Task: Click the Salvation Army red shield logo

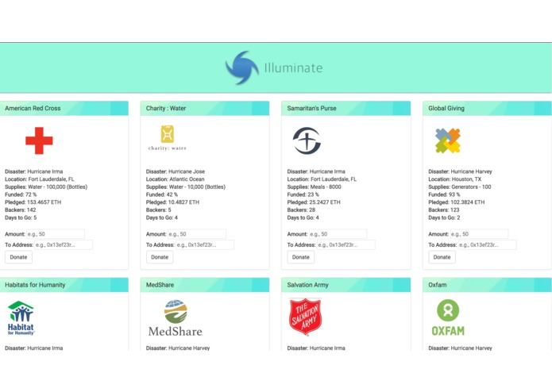Action: click(x=305, y=317)
